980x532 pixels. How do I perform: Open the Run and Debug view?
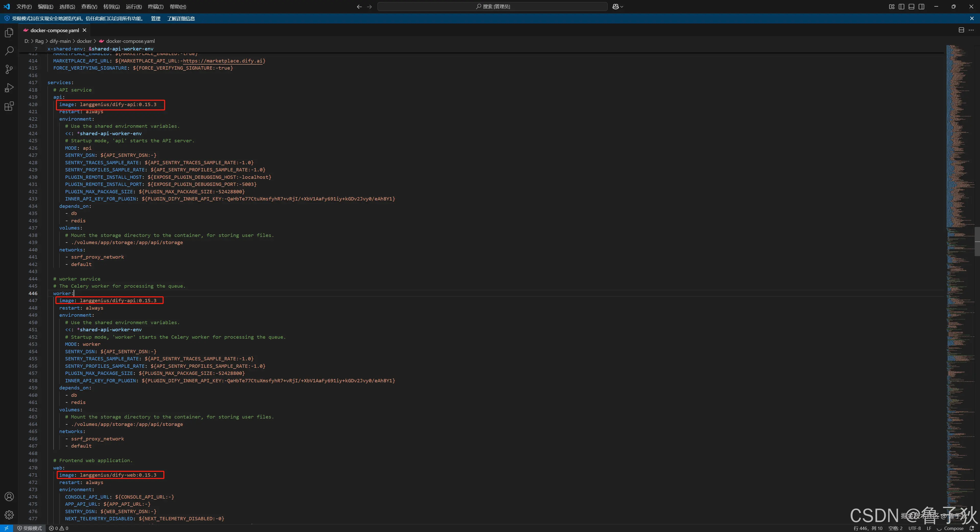coord(9,88)
